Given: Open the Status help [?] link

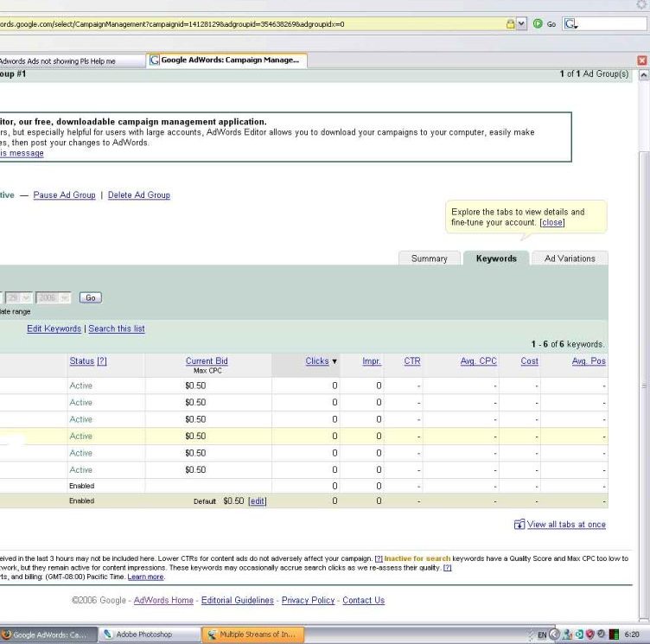Looking at the screenshot, I should [x=102, y=360].
